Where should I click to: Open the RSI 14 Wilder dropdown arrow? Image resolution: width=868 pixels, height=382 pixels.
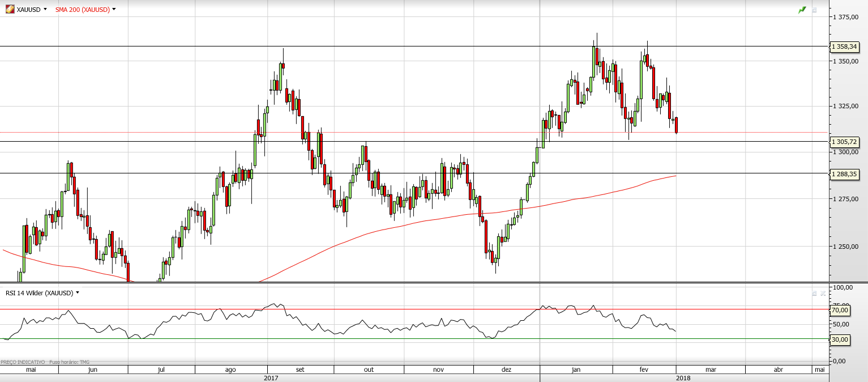pos(78,292)
